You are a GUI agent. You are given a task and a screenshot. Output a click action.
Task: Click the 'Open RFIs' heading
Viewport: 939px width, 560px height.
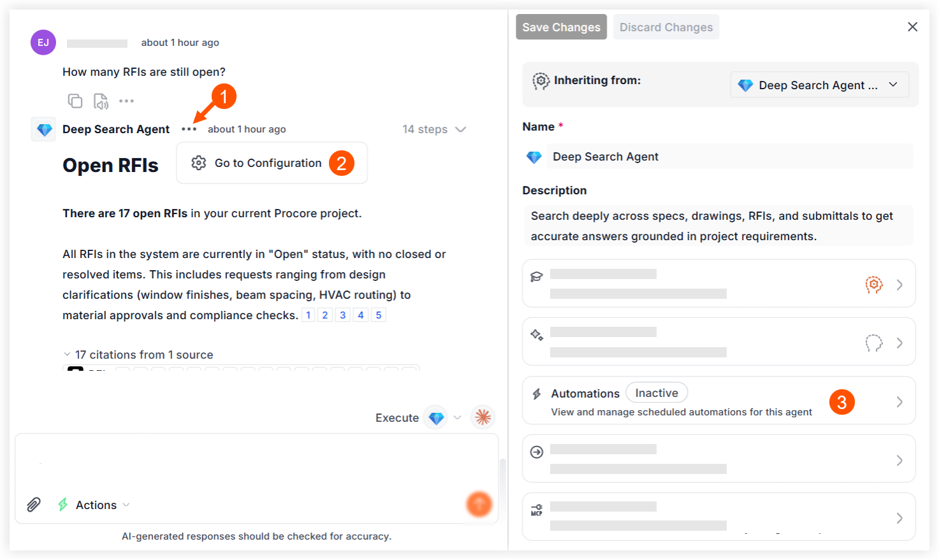tap(110, 166)
